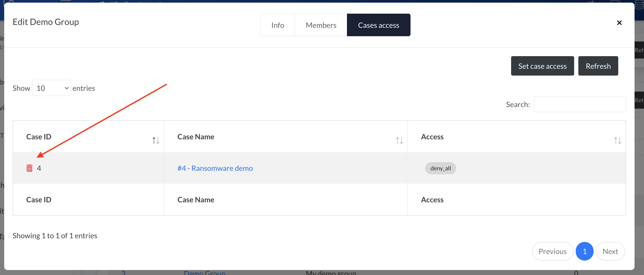Click the Set case access button
The image size is (644, 275).
click(542, 66)
